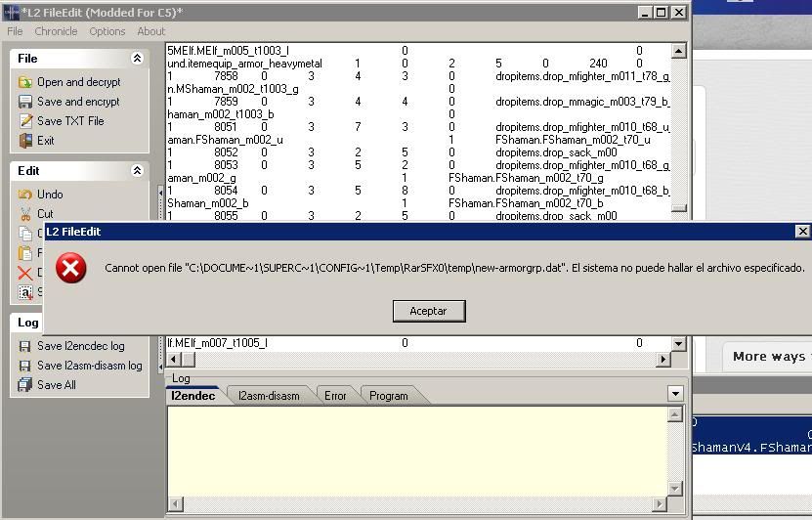Click the Save l2encdec log icon

pyautogui.click(x=25, y=346)
